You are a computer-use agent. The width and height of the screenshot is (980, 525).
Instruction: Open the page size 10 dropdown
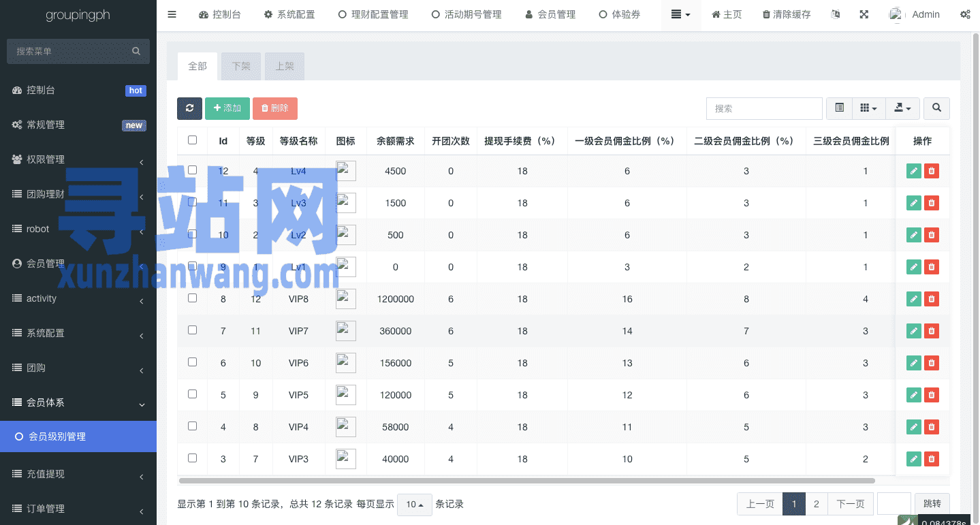click(x=415, y=505)
